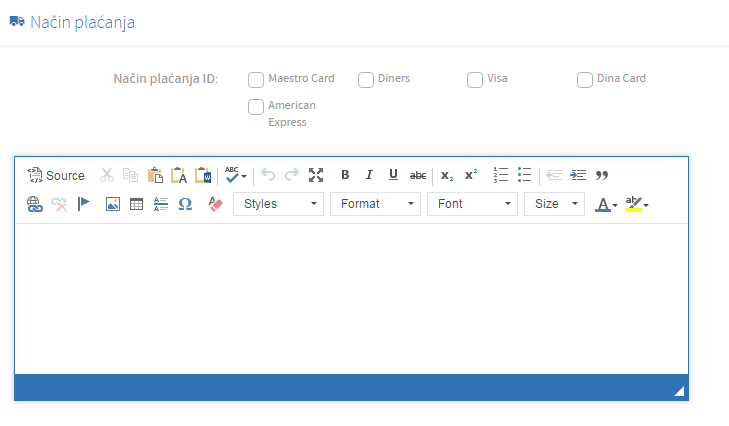The image size is (729, 426).
Task: Click inside the rich text editing area
Action: point(351,299)
